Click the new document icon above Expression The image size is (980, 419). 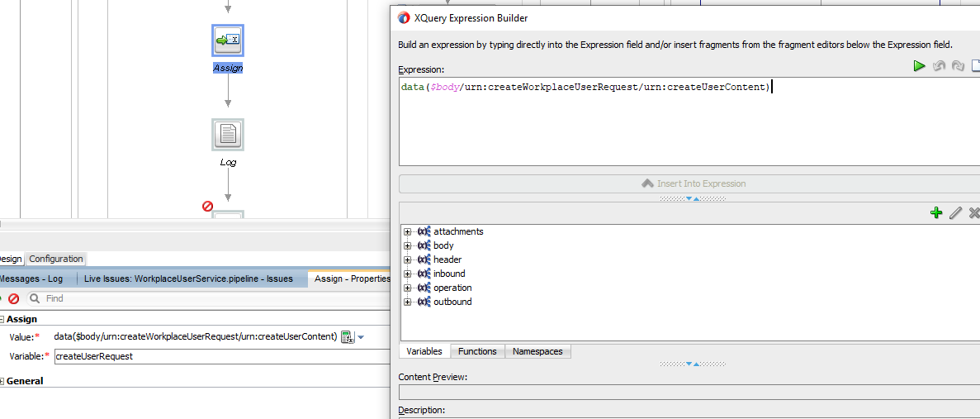pyautogui.click(x=976, y=65)
